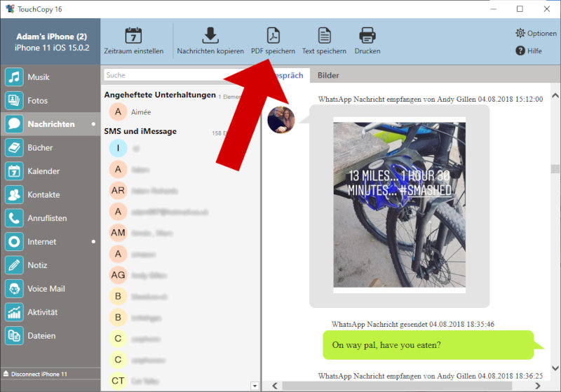This screenshot has width=561, height=392.
Task: Click the 'Adam's iPhone (2)' device name
Action: tap(51, 36)
